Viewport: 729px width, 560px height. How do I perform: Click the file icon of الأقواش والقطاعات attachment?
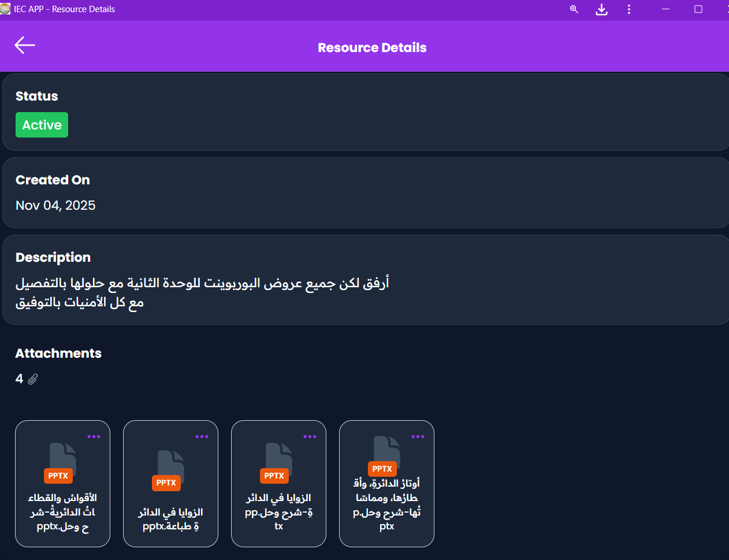[62, 458]
